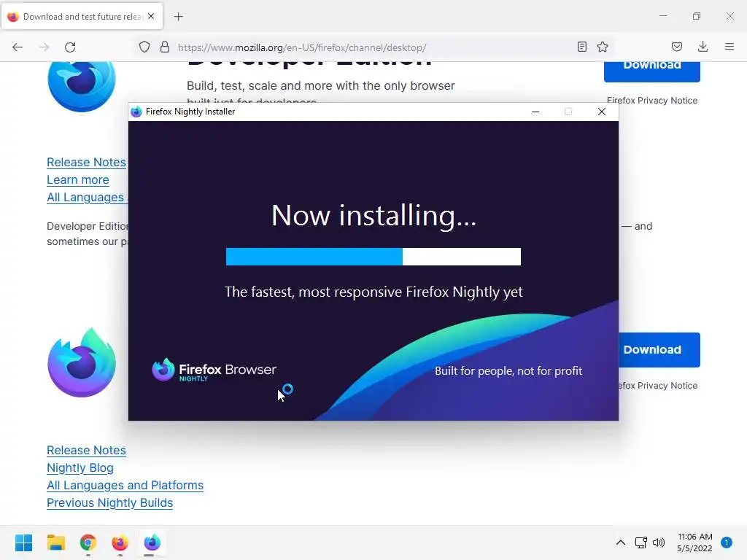Open the notification badge in tray

tap(727, 542)
